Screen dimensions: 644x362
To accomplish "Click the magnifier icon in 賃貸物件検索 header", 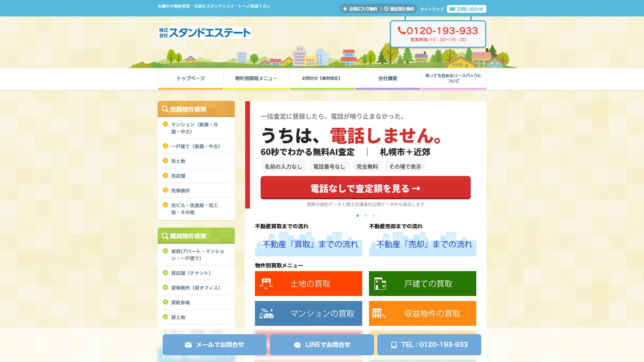I will point(165,236).
